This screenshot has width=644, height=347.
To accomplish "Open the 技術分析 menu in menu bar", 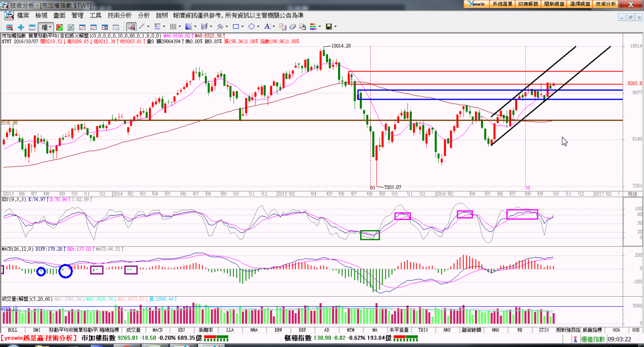I will (x=120, y=16).
